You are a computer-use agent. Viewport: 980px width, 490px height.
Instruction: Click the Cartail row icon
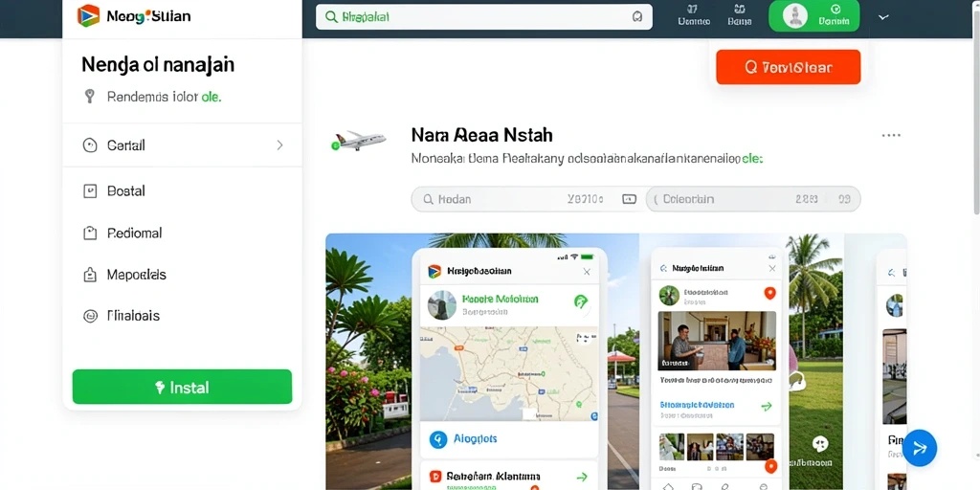pos(90,145)
